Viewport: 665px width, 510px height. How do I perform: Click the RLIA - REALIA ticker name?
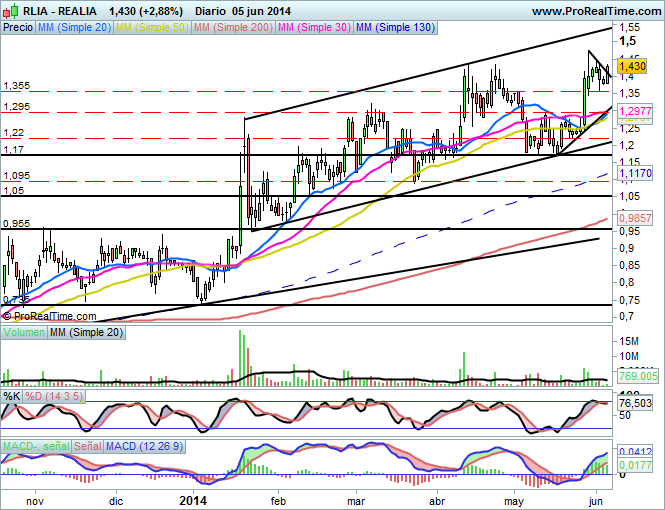[59, 10]
